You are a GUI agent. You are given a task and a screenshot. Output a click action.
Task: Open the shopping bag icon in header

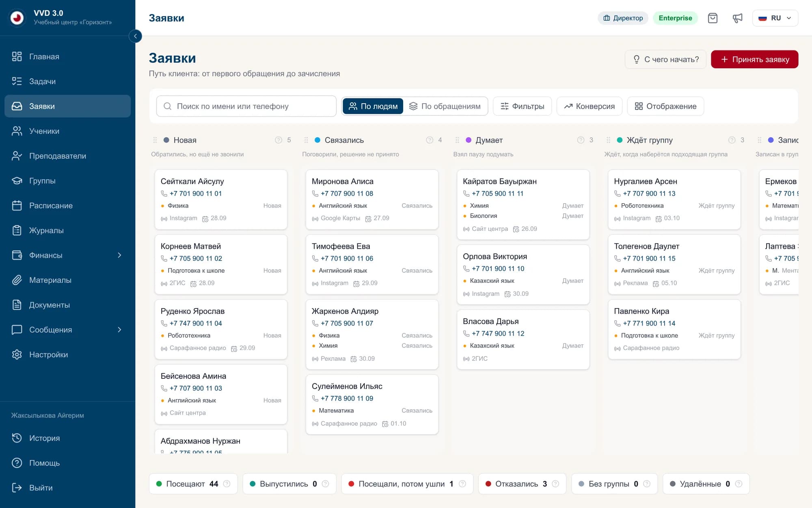click(x=713, y=18)
